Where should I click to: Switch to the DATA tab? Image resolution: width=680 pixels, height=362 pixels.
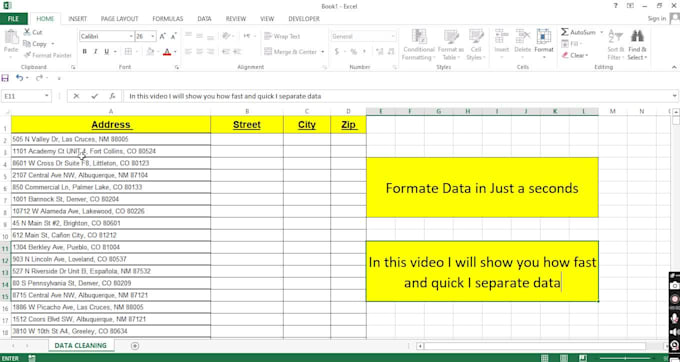click(204, 19)
